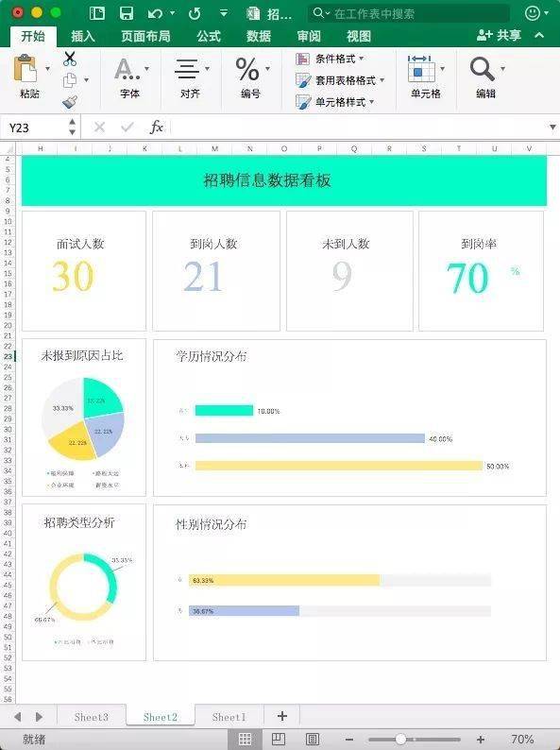Click the Format Painter brush icon
560x750 pixels.
(70, 101)
